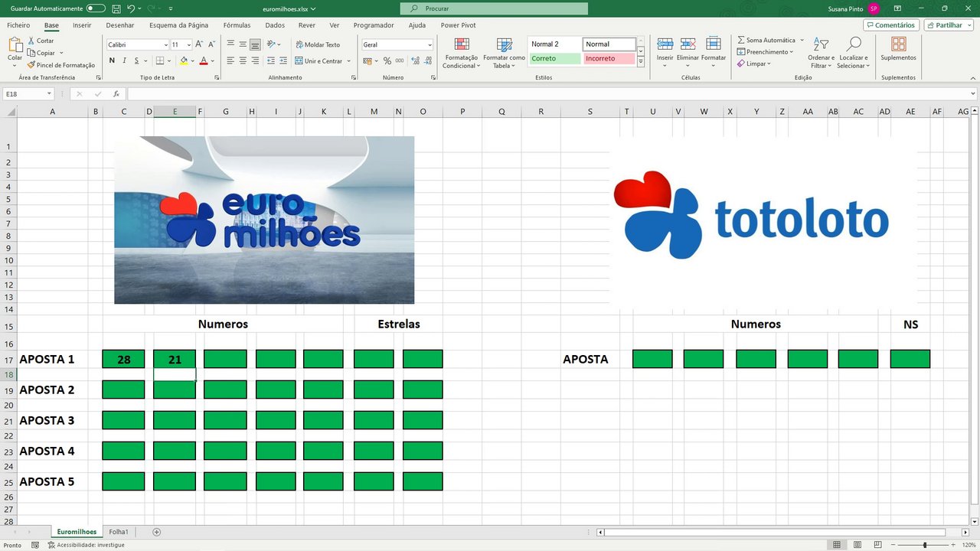980x551 pixels.
Task: Open the Dados ribbon tab
Action: [x=275, y=25]
